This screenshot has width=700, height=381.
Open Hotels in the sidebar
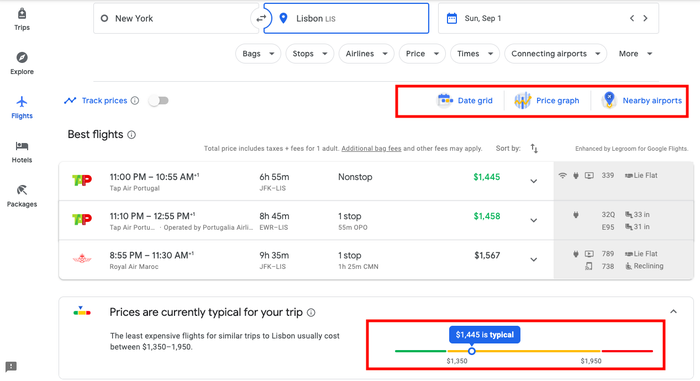(21, 152)
